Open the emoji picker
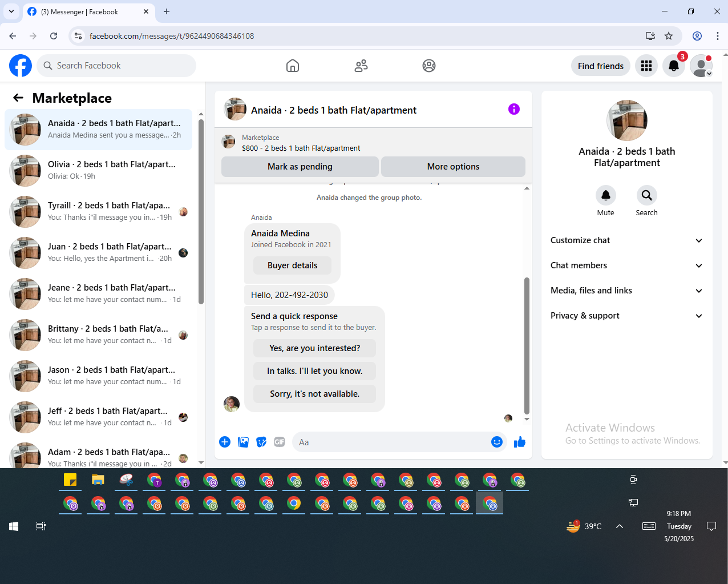This screenshot has width=728, height=584. (497, 442)
